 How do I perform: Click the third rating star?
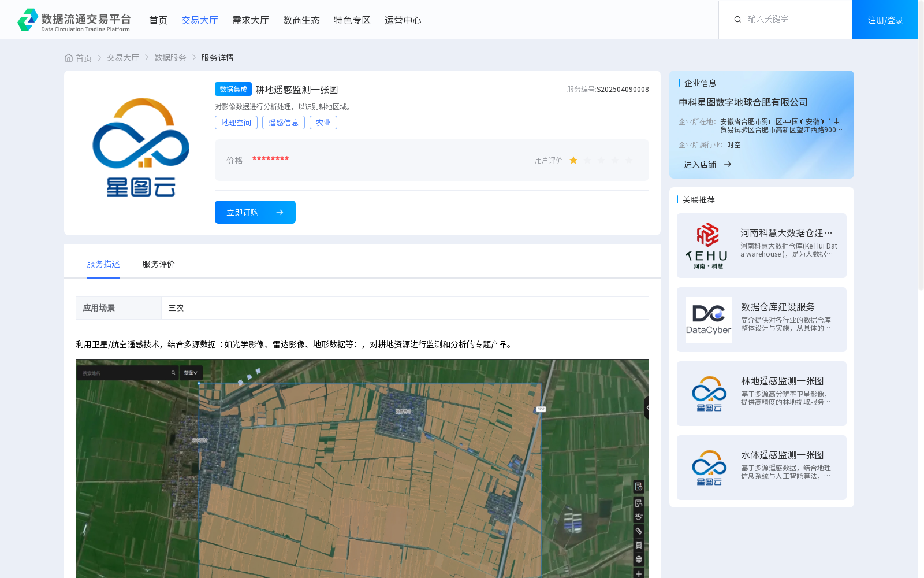point(601,161)
